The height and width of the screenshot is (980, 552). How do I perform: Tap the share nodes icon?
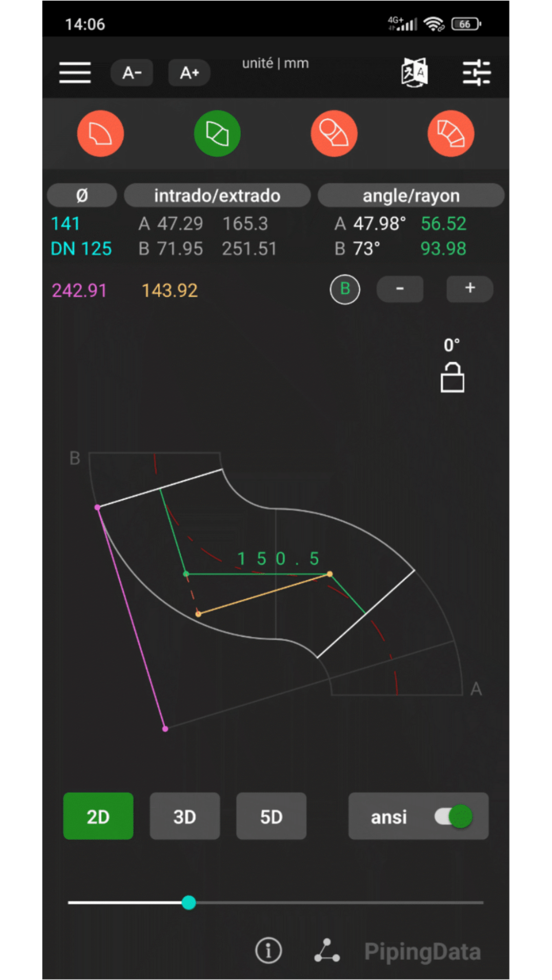(327, 951)
